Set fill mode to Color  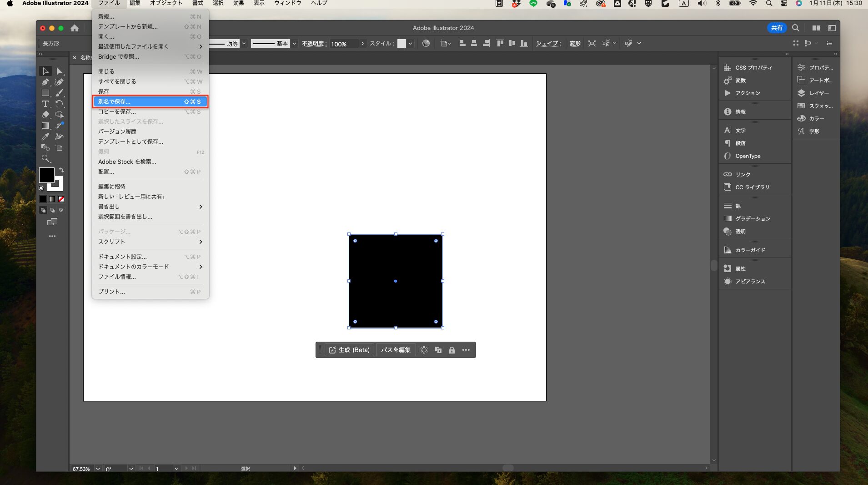tap(43, 199)
